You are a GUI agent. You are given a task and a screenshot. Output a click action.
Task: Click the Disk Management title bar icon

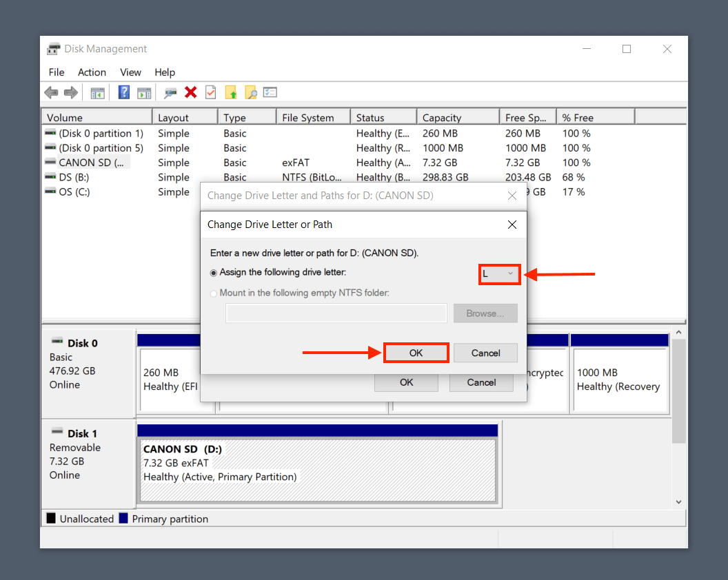(x=53, y=49)
